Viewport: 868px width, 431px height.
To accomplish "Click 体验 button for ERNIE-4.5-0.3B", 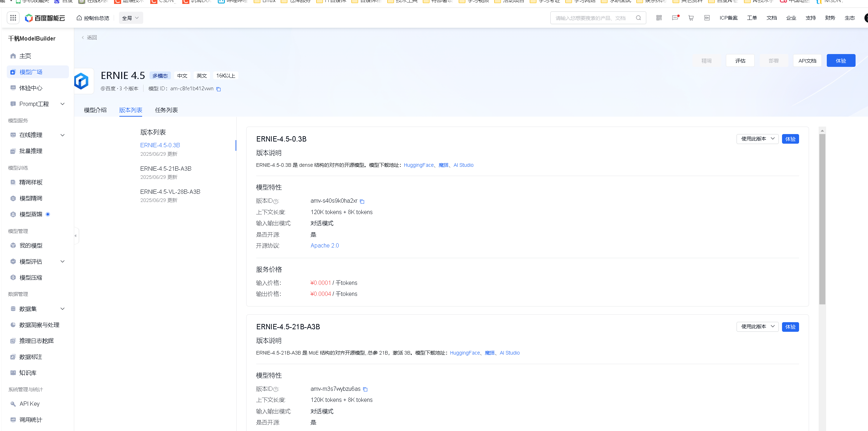I will pyautogui.click(x=791, y=139).
